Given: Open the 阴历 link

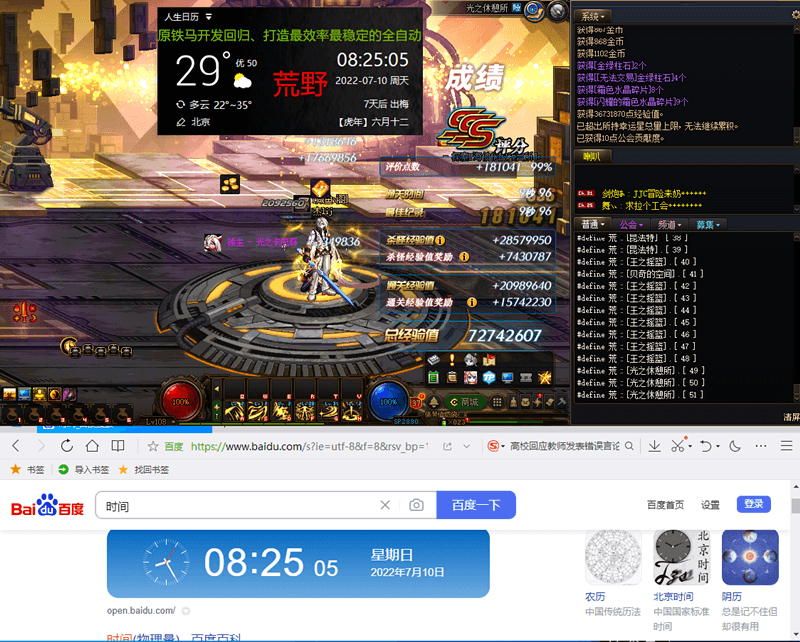Looking at the screenshot, I should click(x=732, y=597).
